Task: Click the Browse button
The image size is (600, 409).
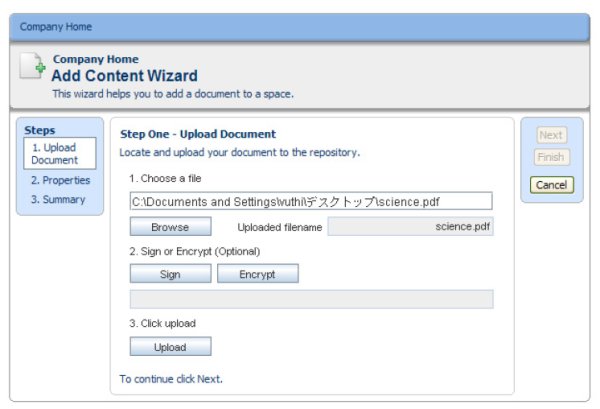Action: 170,227
